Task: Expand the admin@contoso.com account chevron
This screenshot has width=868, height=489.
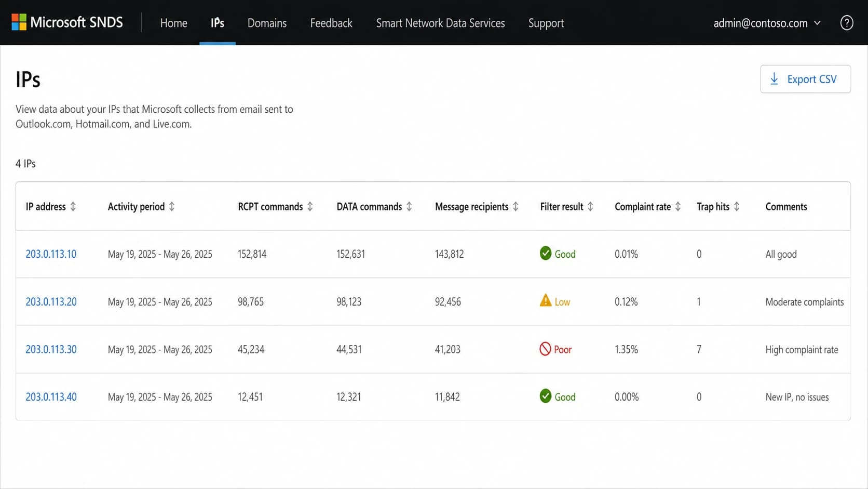Action: [817, 23]
